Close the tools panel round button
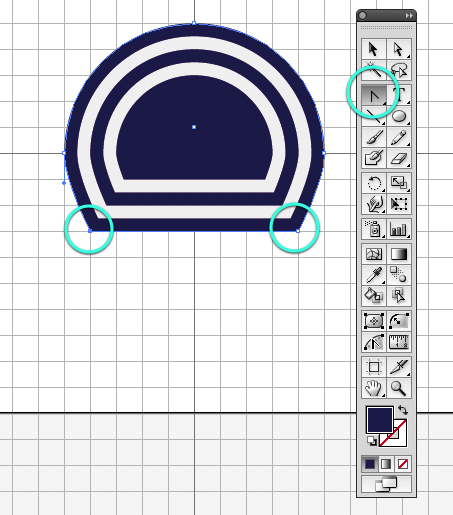Viewport: 453px width, 515px height. tap(363, 16)
